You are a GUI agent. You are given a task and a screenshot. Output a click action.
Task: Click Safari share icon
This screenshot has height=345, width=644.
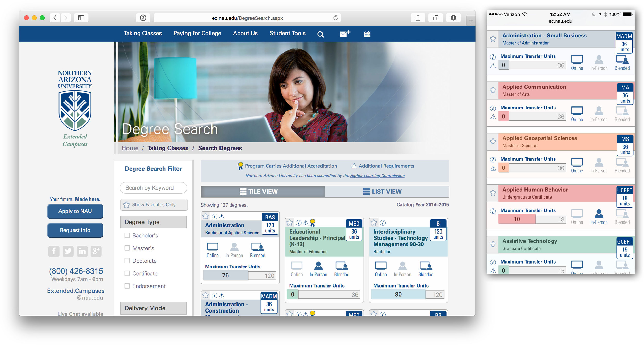pyautogui.click(x=418, y=18)
